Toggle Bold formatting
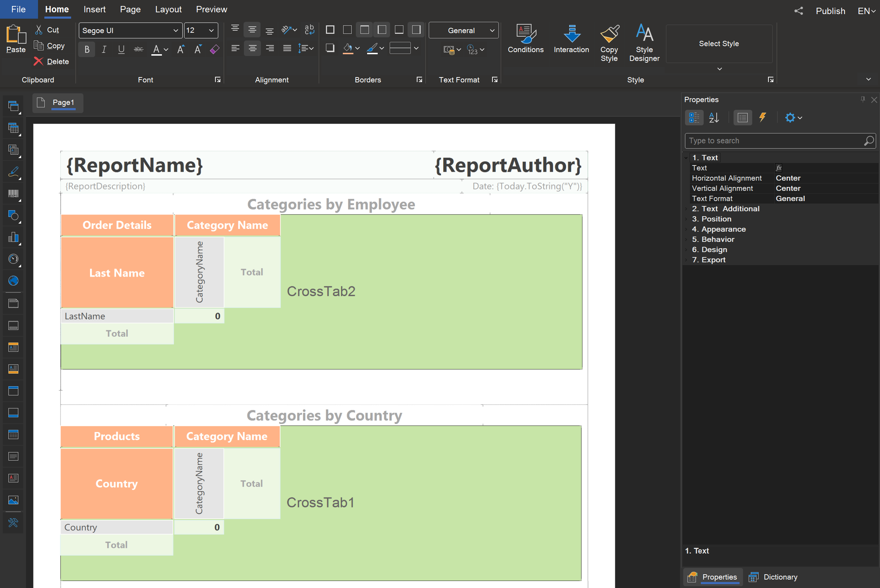 [87, 49]
